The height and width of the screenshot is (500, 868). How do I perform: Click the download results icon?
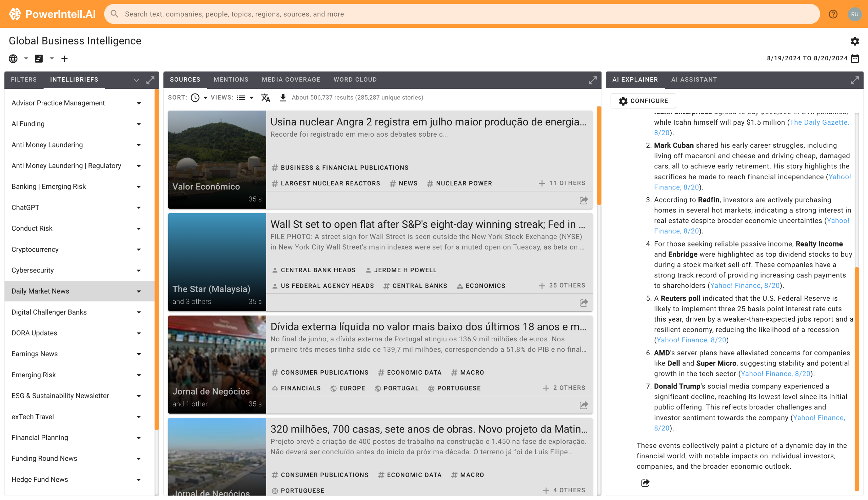[283, 98]
